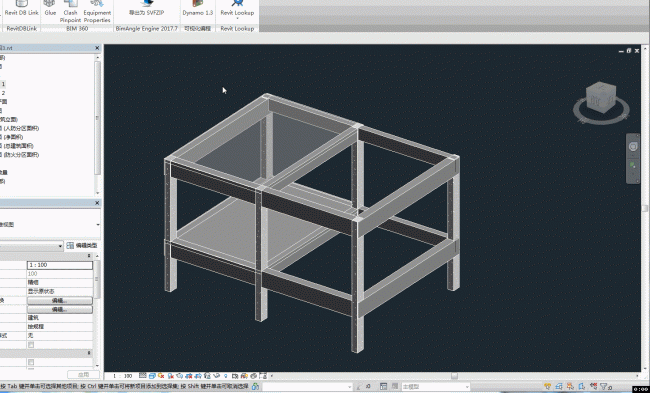Open the main model design option dropdown
Image resolution: width=650 pixels, height=393 pixels.
click(435, 387)
